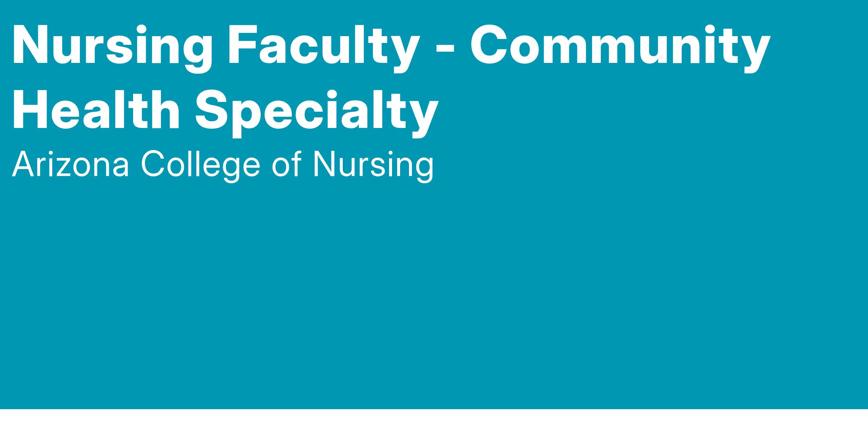The height and width of the screenshot is (424, 868).
Task: Click the word "College" in the subtitle
Action: 200,165
